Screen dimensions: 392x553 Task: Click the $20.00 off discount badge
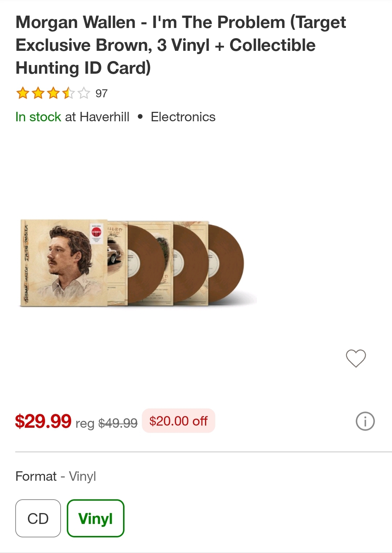178,421
